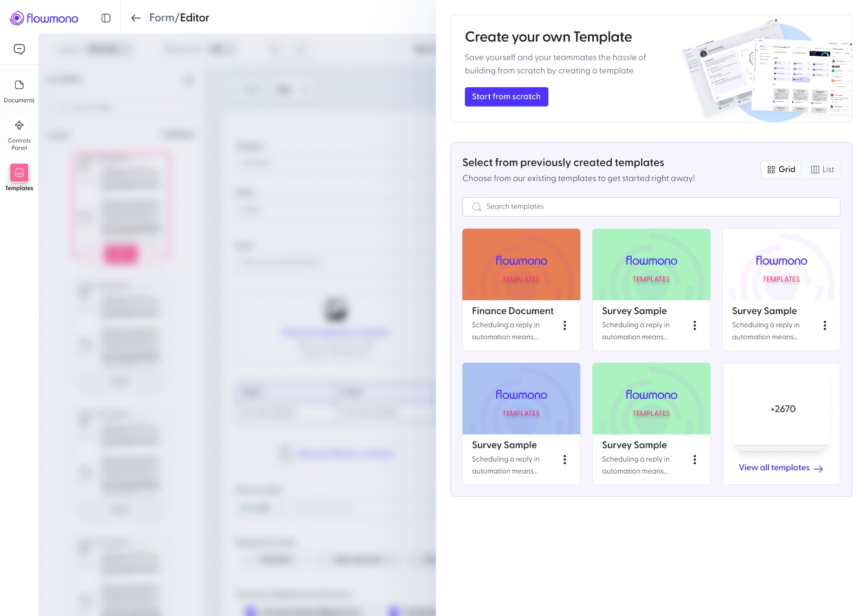Screen dimensions: 867x616
Task: Expand options for the top-middle Survey Sample template
Action: coord(695,325)
